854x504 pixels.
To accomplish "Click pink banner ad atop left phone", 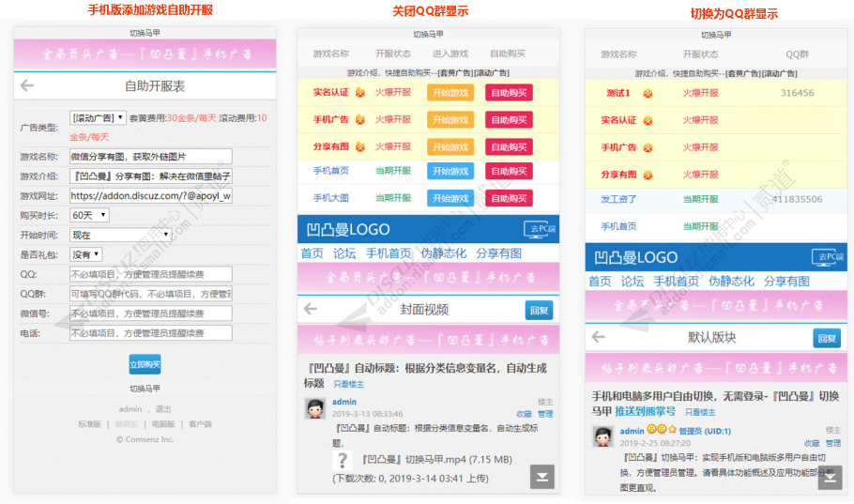I will pyautogui.click(x=145, y=53).
